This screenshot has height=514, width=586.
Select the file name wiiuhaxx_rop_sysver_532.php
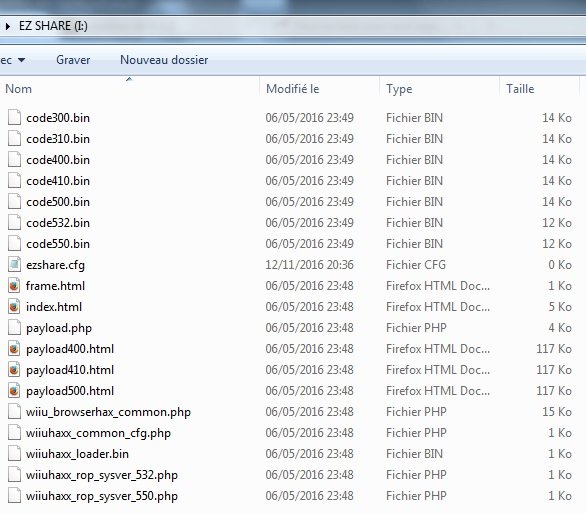point(102,475)
